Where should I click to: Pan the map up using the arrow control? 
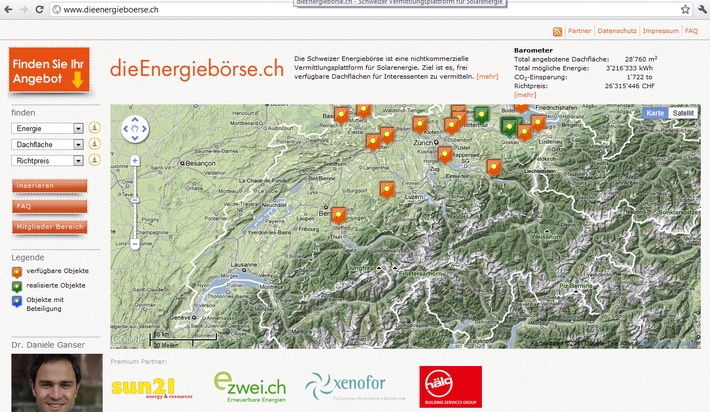click(135, 120)
